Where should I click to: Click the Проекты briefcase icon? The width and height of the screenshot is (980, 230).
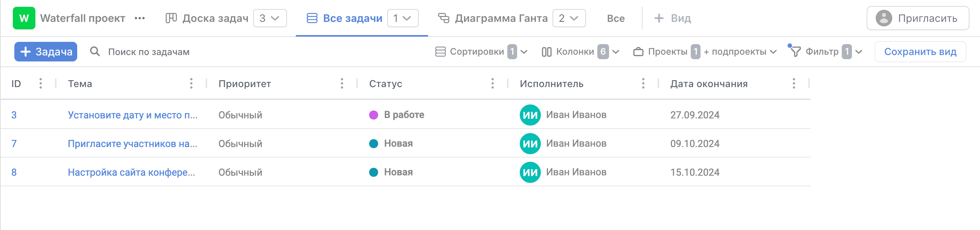[x=638, y=51]
